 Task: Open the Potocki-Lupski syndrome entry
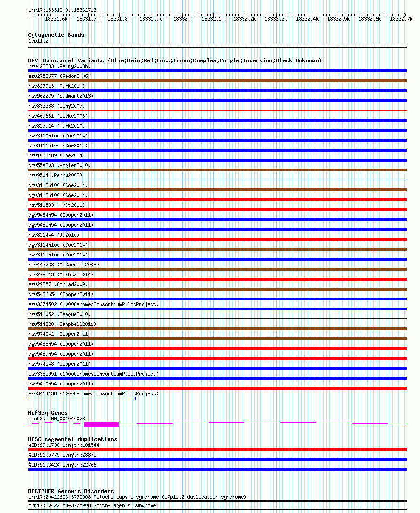tap(137, 497)
